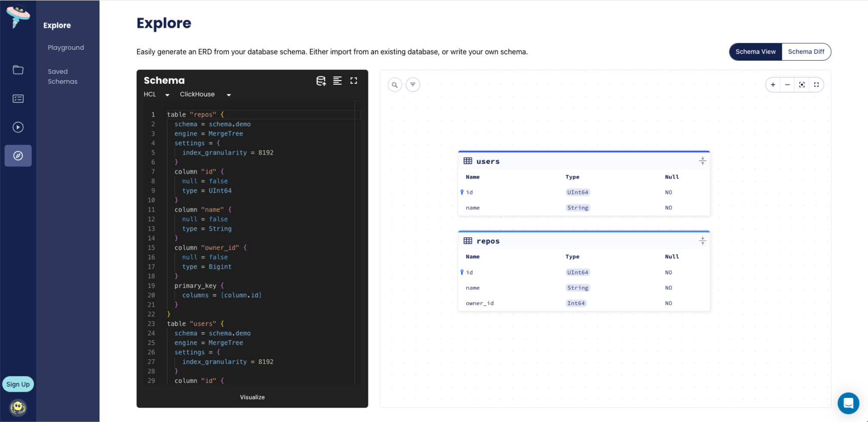Open the ERD filter icon

click(x=413, y=85)
